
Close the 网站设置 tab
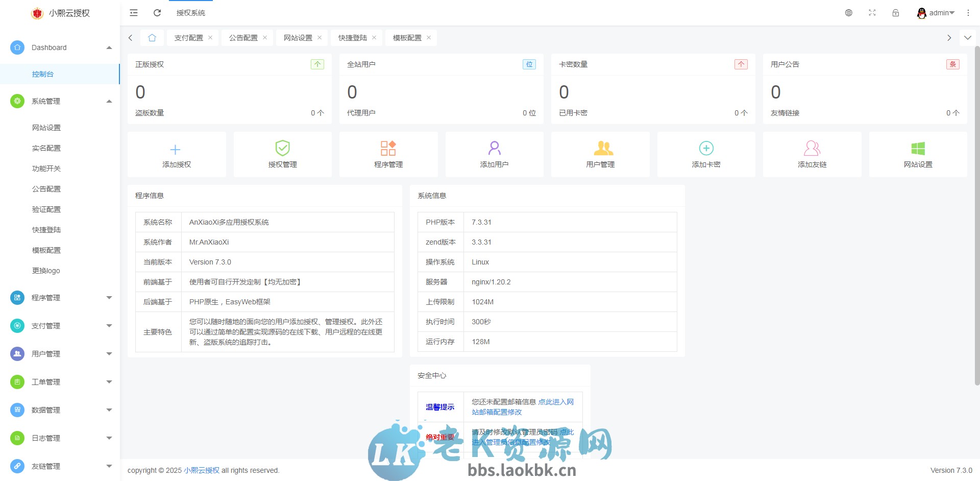pos(320,37)
